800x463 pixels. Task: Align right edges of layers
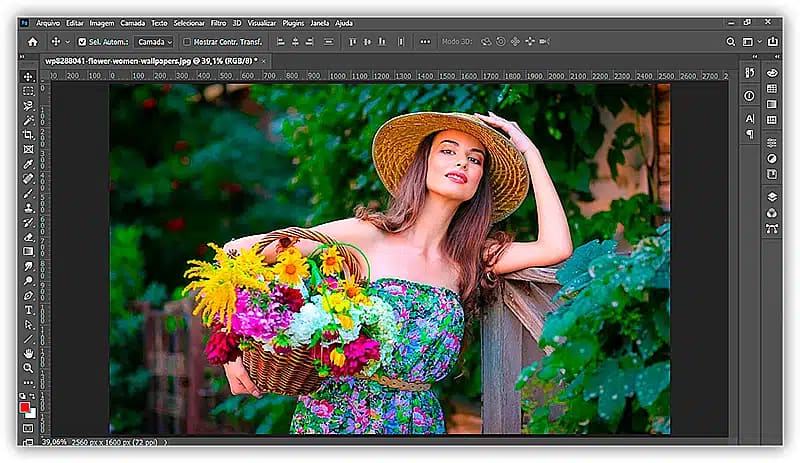309,42
